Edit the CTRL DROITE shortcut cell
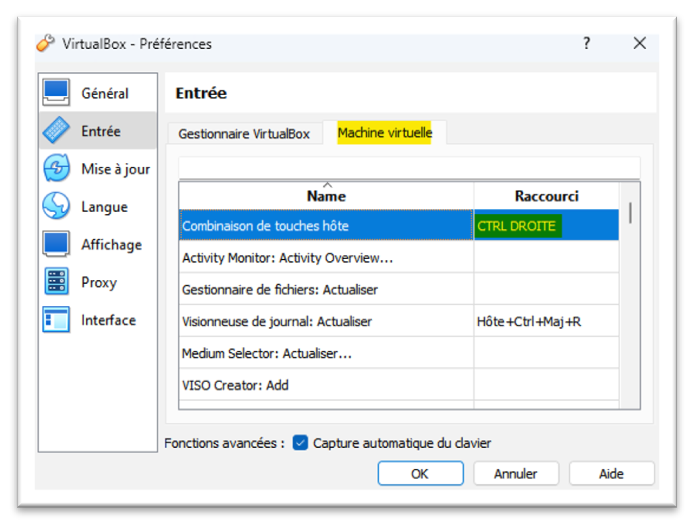The height and width of the screenshot is (528, 697). coord(546,225)
